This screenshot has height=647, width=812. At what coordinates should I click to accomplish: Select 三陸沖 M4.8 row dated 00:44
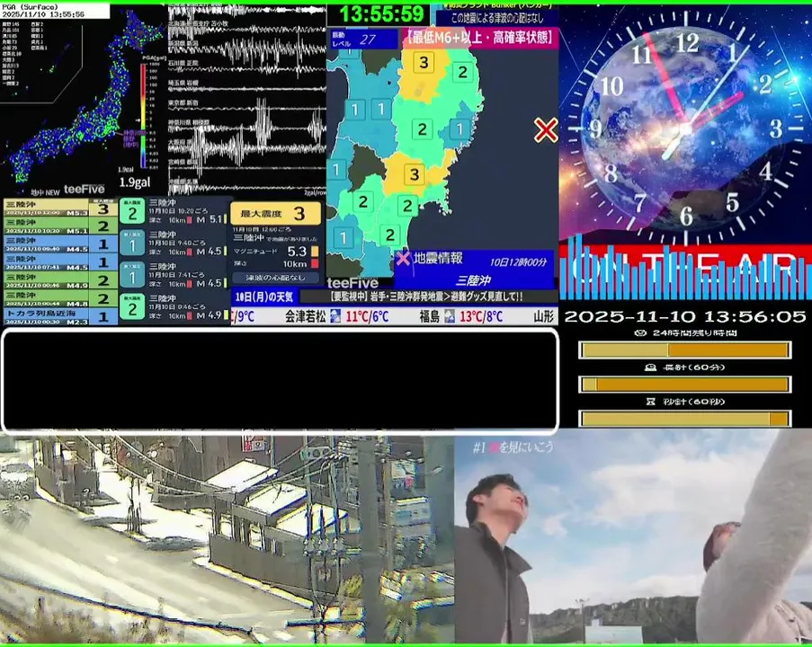point(60,298)
